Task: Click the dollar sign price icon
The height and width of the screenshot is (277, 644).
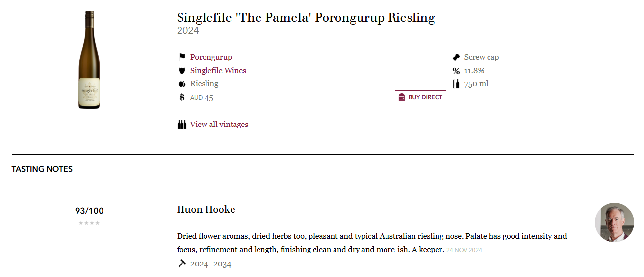Action: (x=182, y=97)
